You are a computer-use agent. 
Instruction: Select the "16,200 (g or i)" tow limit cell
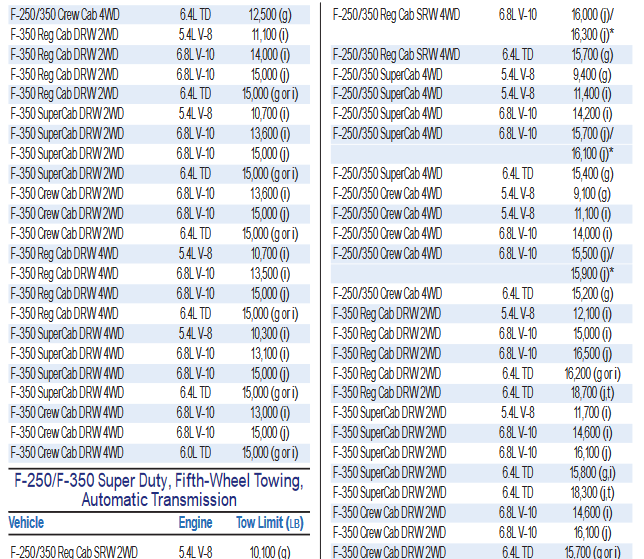[x=592, y=374]
